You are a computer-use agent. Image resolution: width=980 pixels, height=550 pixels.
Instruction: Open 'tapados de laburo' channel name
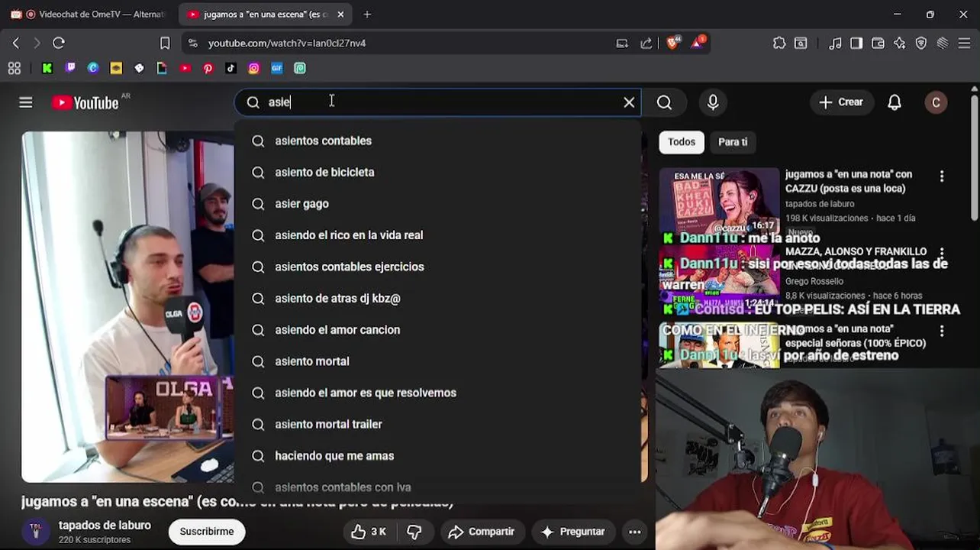[x=105, y=526]
